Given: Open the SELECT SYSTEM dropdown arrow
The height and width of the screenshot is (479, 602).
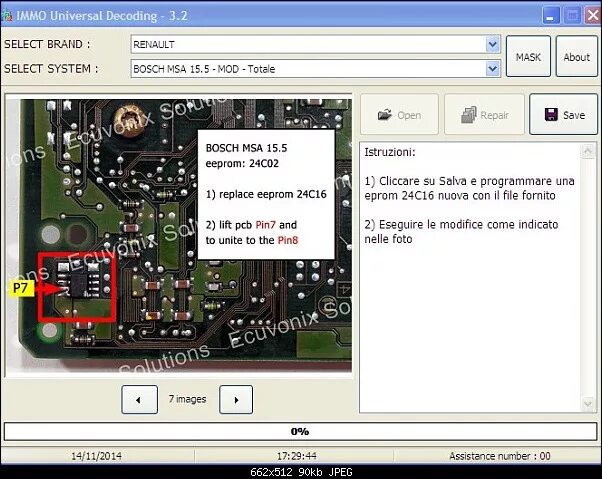Looking at the screenshot, I should tap(493, 69).
